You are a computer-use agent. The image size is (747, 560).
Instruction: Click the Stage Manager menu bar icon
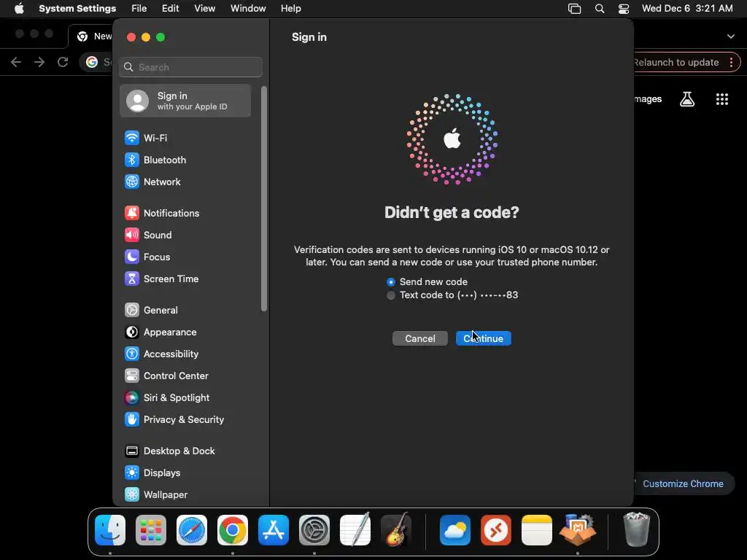[575, 9]
